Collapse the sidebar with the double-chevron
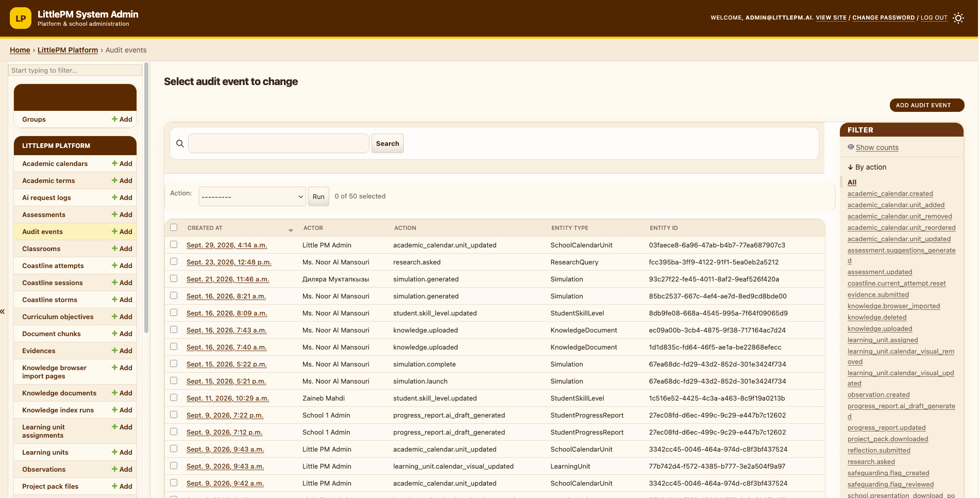 [x=3, y=311]
